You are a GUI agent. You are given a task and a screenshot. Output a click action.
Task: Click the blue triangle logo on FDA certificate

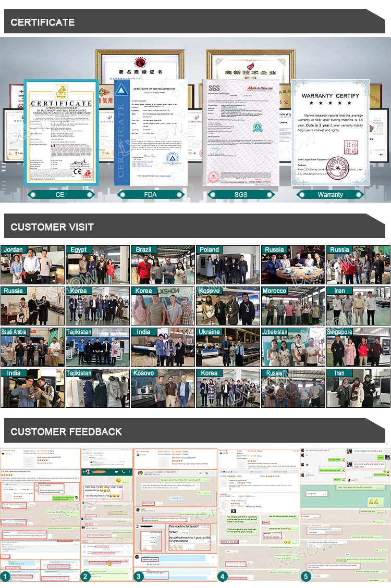click(x=121, y=90)
